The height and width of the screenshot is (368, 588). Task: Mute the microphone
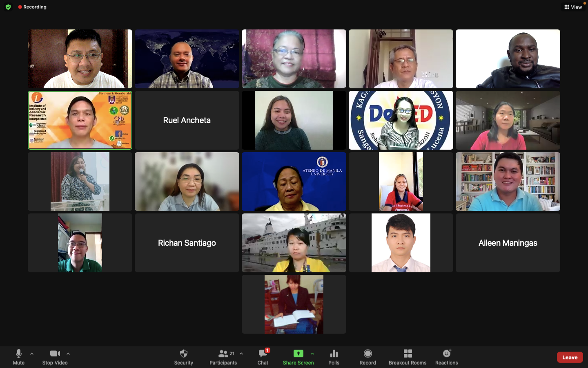pos(19,357)
